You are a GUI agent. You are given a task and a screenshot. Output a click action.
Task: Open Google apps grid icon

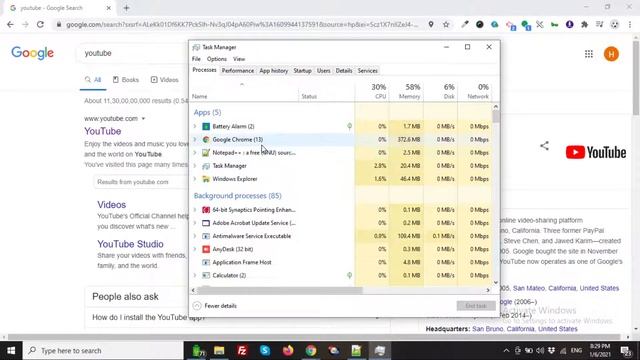(x=589, y=54)
